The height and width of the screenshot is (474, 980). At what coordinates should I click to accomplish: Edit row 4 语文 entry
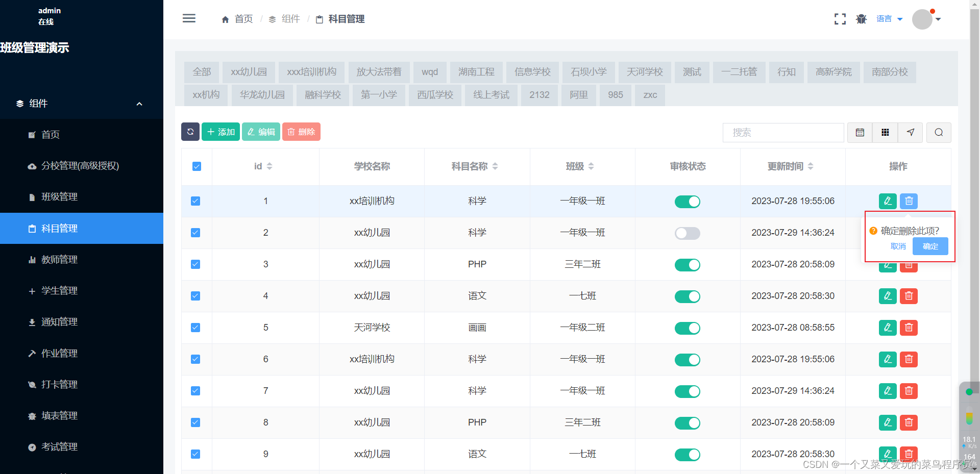pos(888,296)
